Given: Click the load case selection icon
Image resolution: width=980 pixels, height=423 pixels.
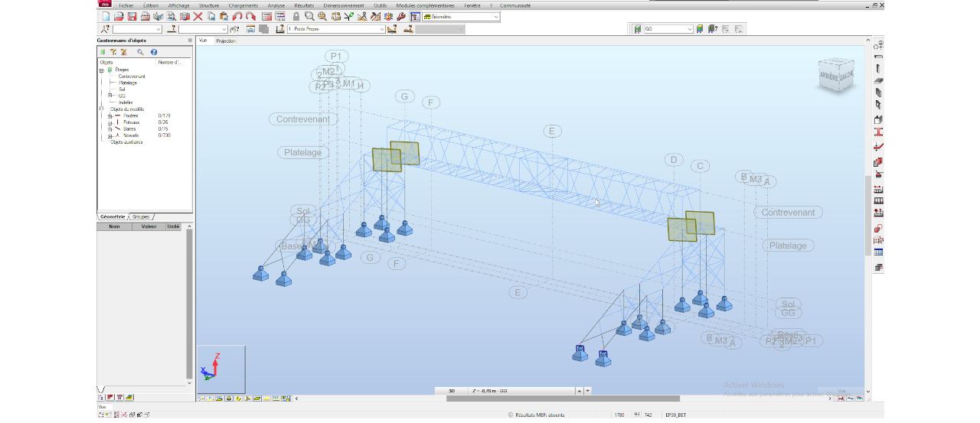Looking at the screenshot, I should (x=280, y=29).
